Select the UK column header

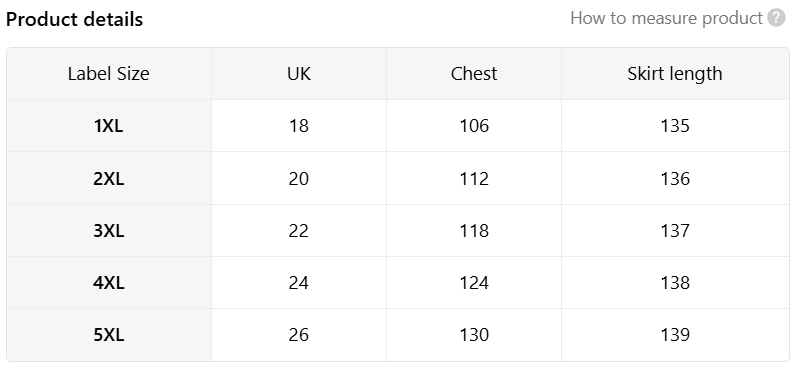pos(299,74)
